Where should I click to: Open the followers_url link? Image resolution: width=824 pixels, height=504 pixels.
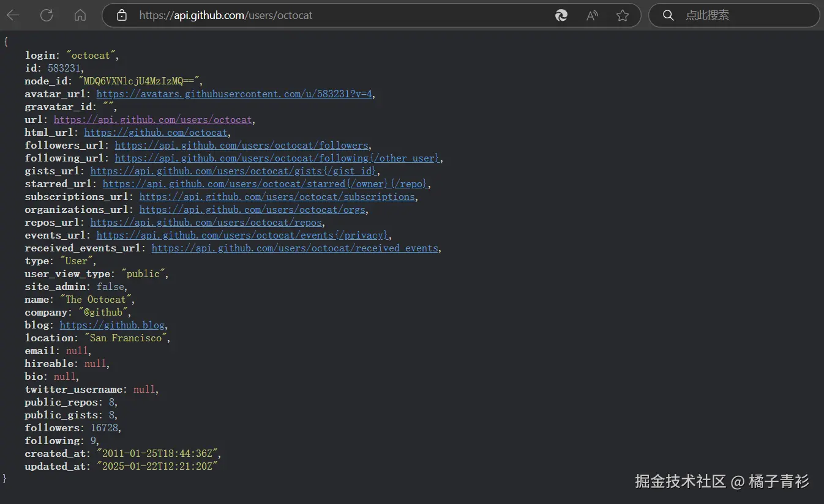point(242,146)
